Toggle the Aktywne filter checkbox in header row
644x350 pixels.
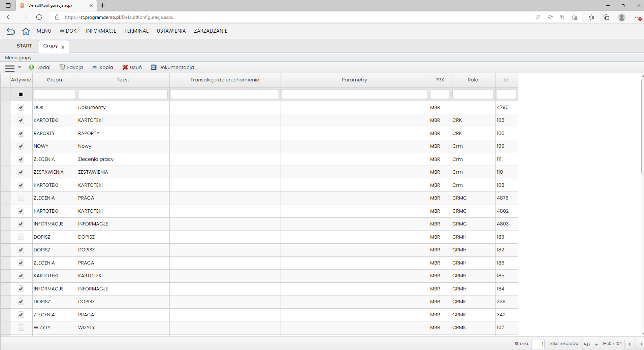tap(21, 94)
